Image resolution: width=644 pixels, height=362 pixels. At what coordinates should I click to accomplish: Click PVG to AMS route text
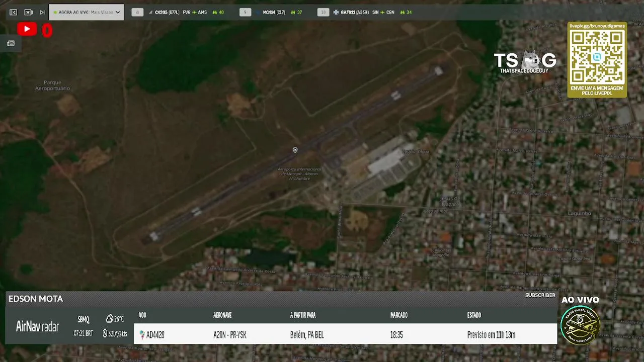(195, 12)
